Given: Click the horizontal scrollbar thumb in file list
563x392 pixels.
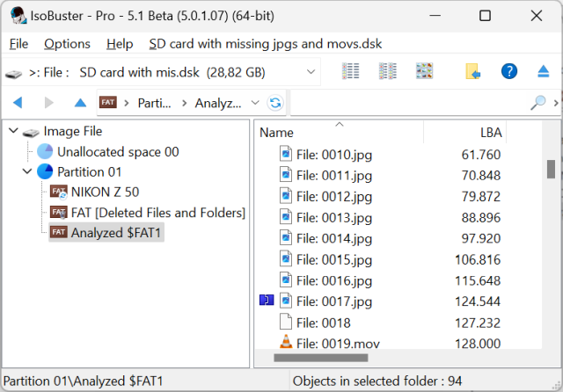Looking at the screenshot, I should 320,358.
